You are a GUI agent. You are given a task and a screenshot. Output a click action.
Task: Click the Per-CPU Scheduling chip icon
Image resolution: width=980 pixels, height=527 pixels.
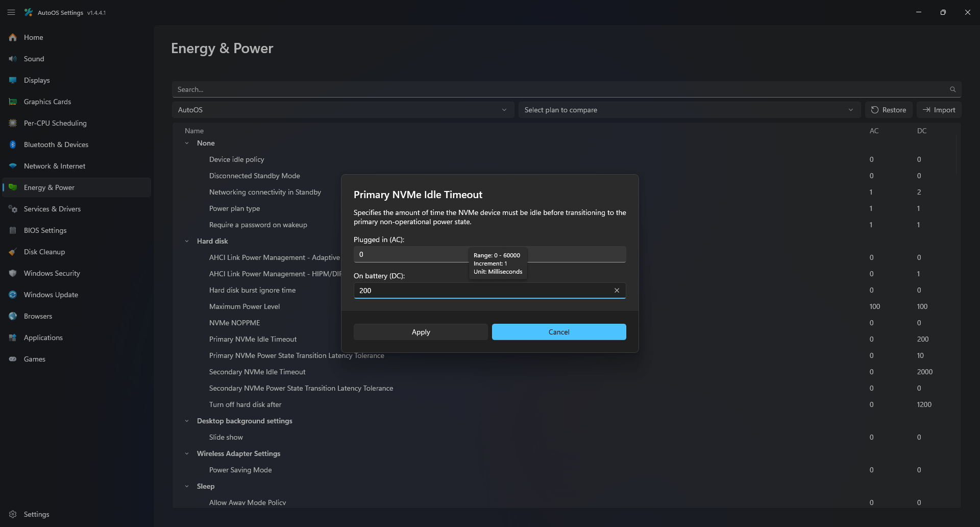click(x=13, y=123)
